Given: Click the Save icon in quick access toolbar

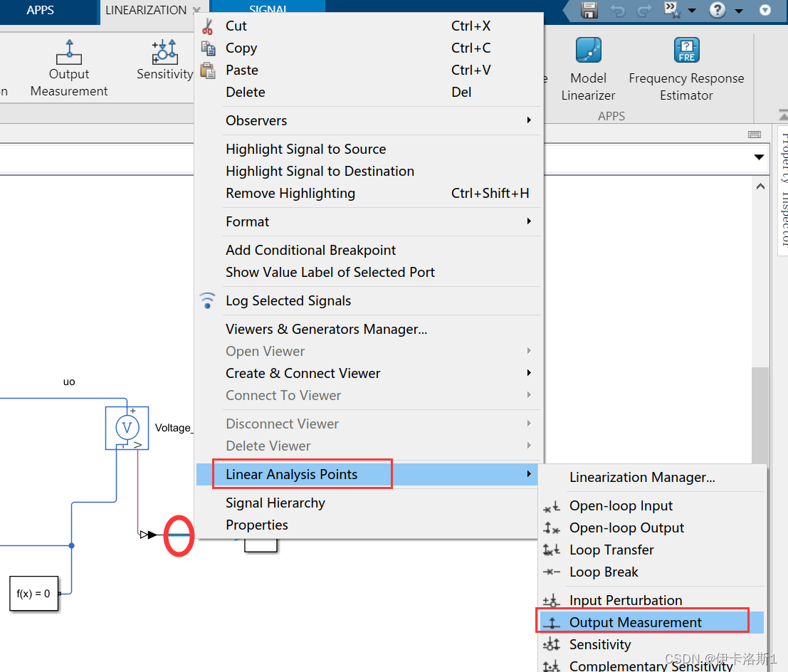Looking at the screenshot, I should (x=589, y=10).
